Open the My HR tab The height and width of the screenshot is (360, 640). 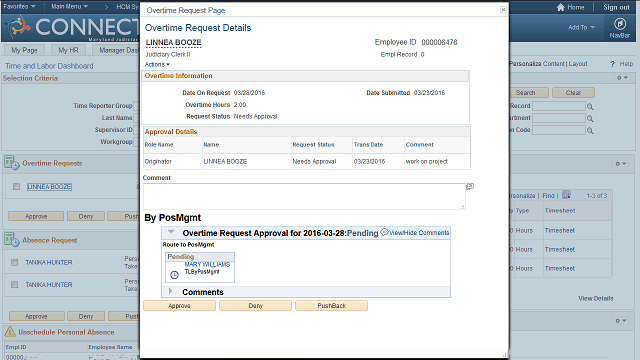coord(68,50)
